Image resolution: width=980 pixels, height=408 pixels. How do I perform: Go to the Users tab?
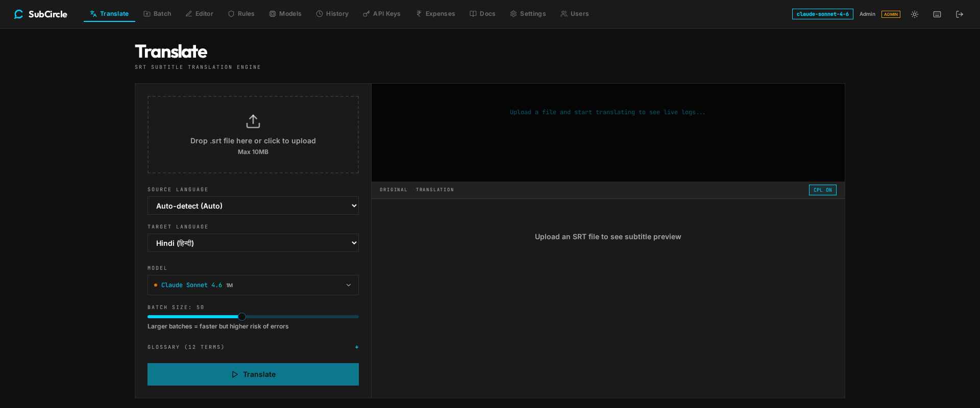[575, 14]
